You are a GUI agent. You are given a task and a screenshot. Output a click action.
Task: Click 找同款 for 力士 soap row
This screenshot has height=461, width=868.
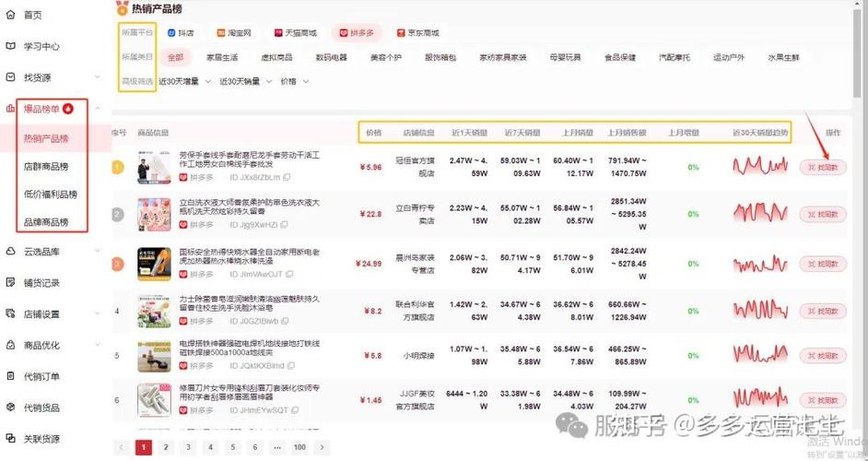[823, 311]
